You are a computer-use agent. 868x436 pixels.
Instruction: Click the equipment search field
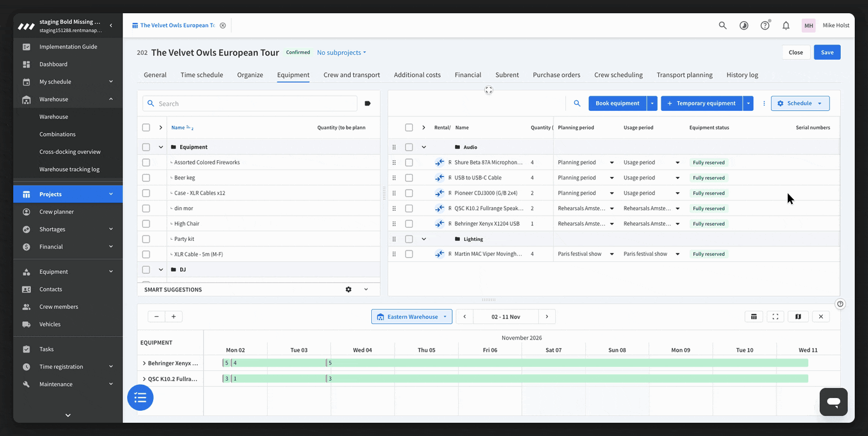250,104
